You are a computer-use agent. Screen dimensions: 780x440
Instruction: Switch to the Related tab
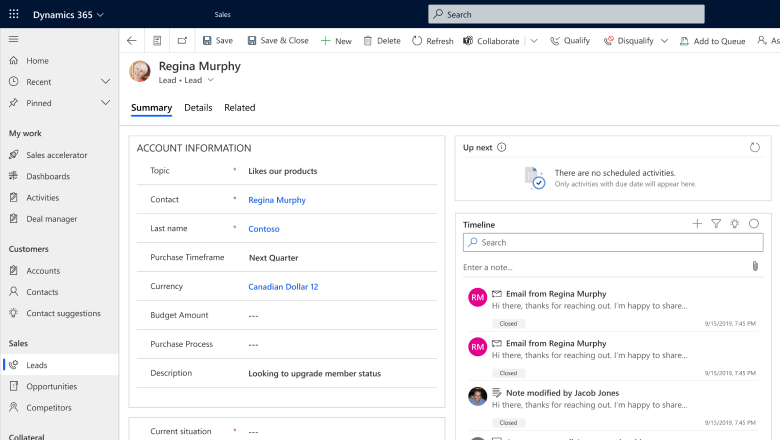239,108
